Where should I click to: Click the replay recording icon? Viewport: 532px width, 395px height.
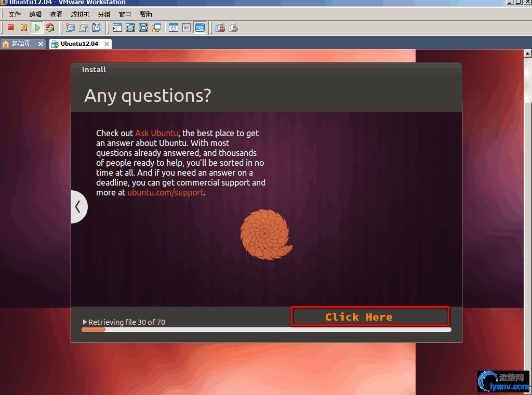(233, 28)
